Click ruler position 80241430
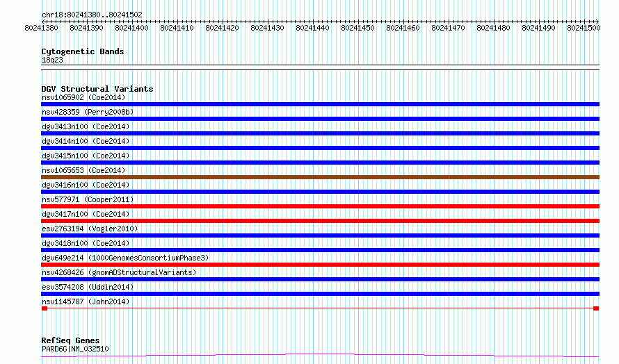 (x=267, y=28)
